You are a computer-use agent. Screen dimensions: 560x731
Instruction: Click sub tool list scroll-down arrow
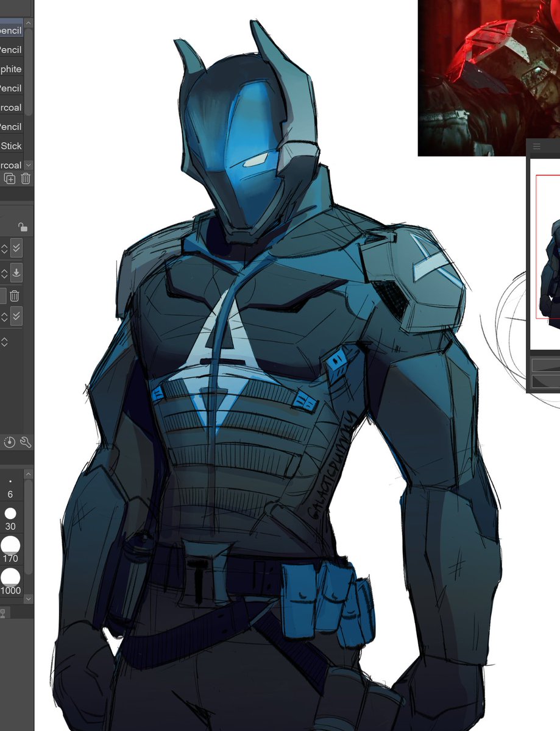(29, 165)
